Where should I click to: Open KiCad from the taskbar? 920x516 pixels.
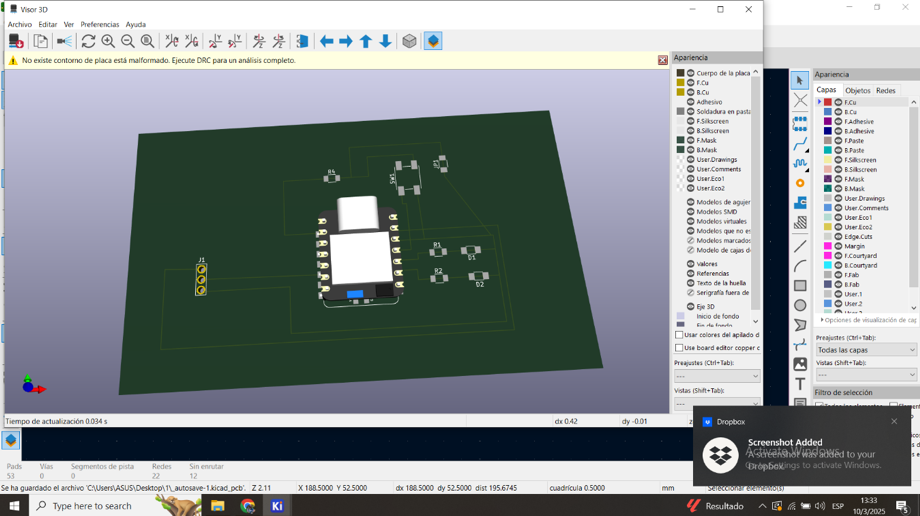click(x=277, y=505)
